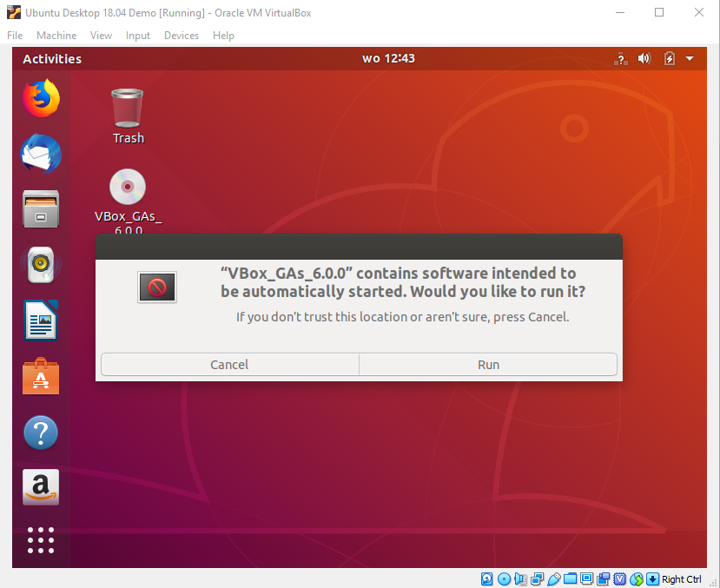The width and height of the screenshot is (720, 588).
Task: Click the mouse integration status icon
Action: 636,579
